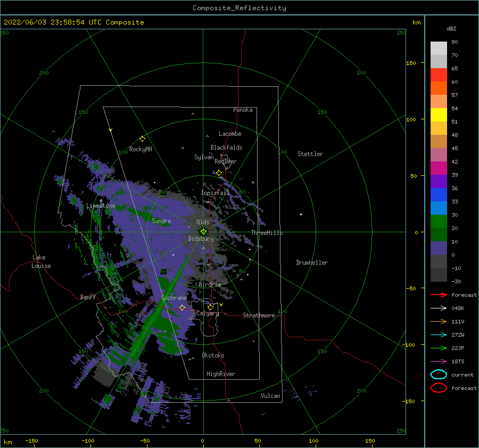Click the Calgary city label
Viewport: 479px width, 448px height.
(208, 313)
